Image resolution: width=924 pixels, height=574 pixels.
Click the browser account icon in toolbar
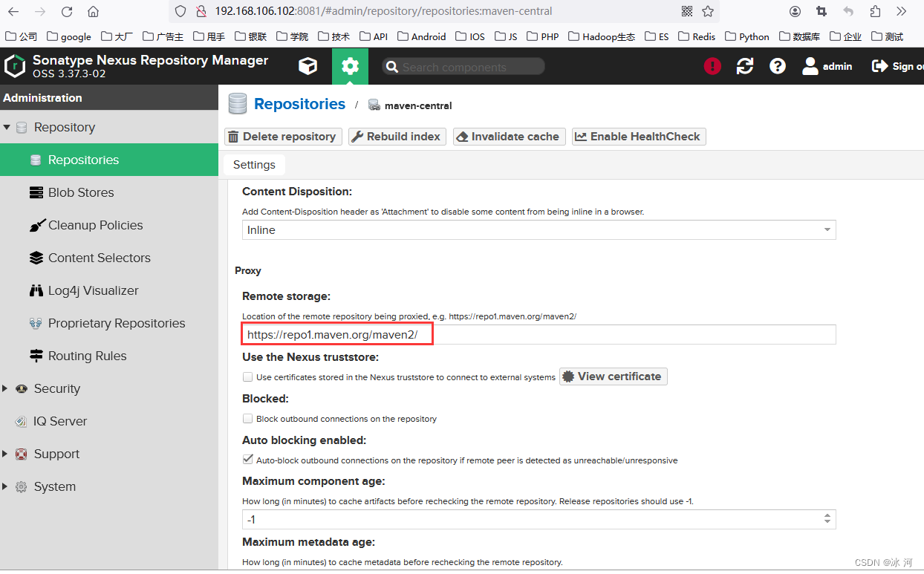(795, 11)
